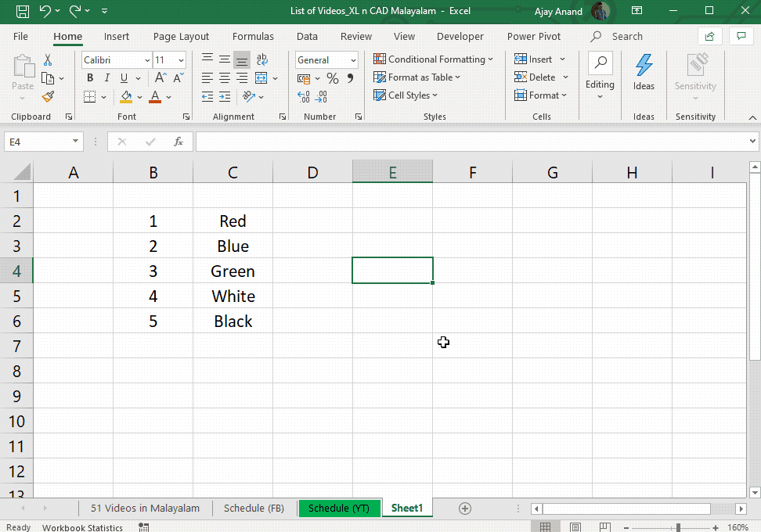
Task: Click the Merge & Center icon
Action: coord(261,78)
